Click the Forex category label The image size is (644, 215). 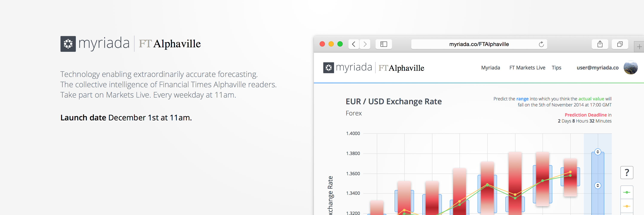[354, 113]
